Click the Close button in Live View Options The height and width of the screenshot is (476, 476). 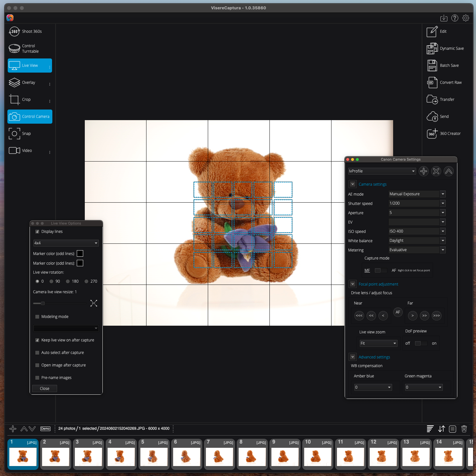coord(45,389)
